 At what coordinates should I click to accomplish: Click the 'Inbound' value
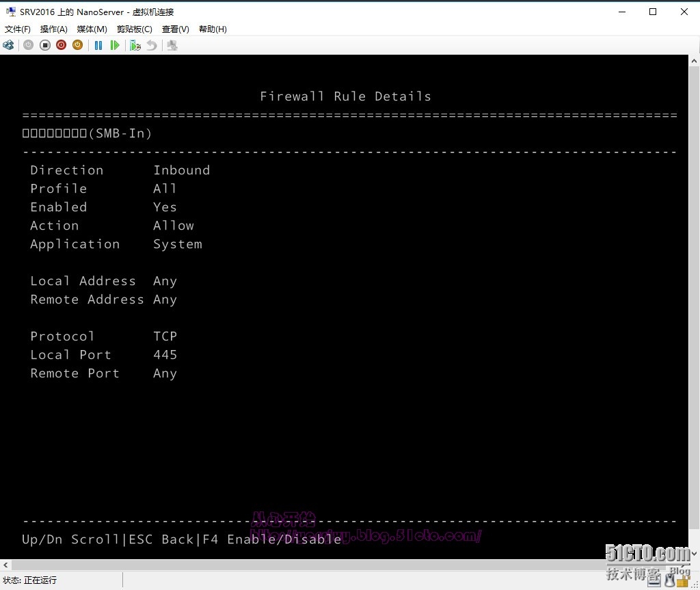coord(182,170)
